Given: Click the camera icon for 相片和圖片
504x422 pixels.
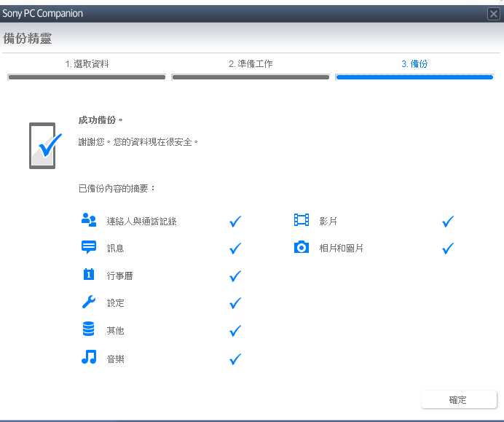Looking at the screenshot, I should (x=302, y=247).
